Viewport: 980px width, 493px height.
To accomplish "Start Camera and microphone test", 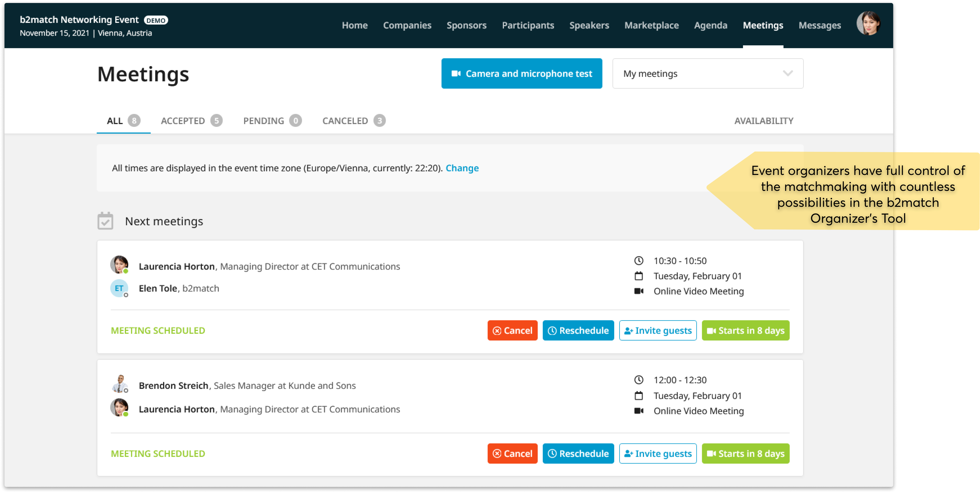I will coord(521,74).
